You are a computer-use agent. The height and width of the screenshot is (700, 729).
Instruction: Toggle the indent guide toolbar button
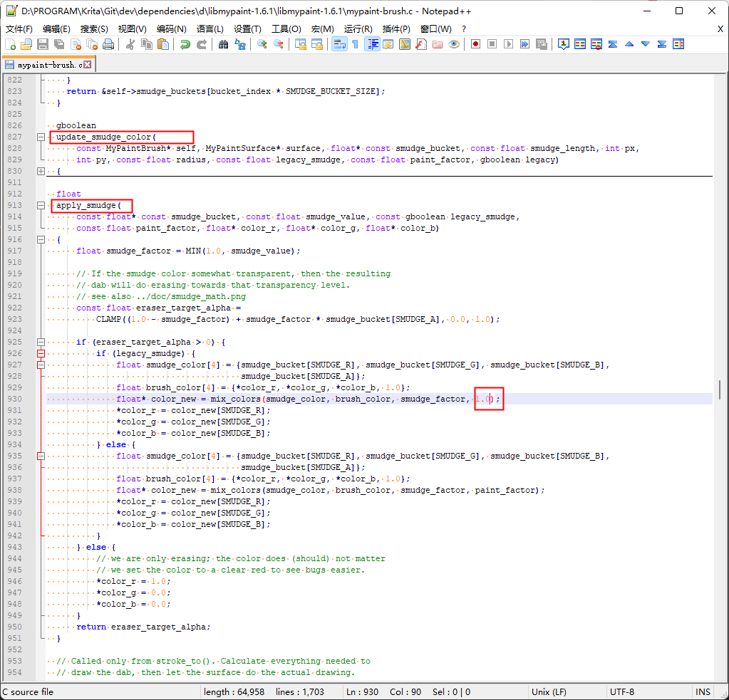pos(371,44)
